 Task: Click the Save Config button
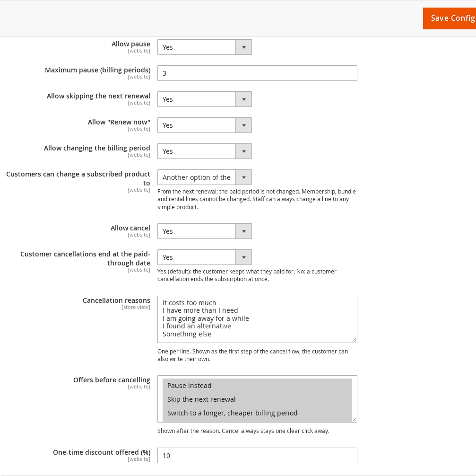[450, 18]
